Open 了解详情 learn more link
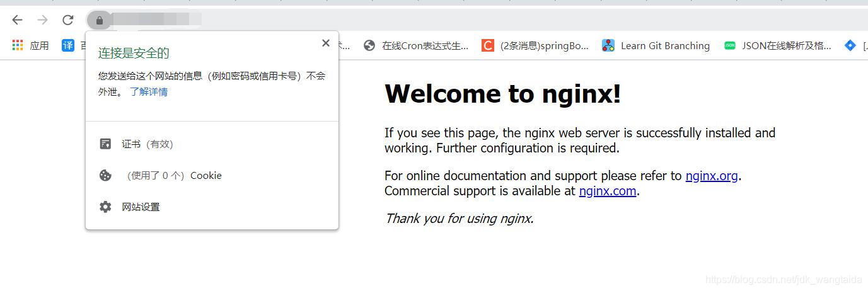Screen dimensions: 868x291 tap(149, 91)
